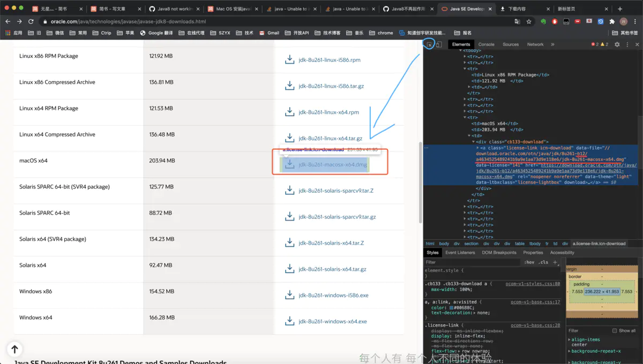Click the download icon for jdk-8u261-solaris-sparcv9.tar.Z
The height and width of the screenshot is (364, 643).
tap(290, 191)
